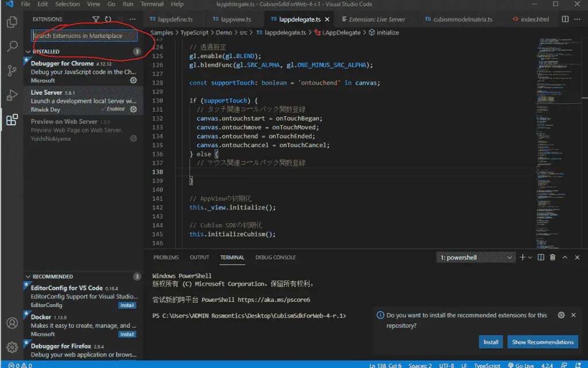
Task: Open Extensions panel more actions menu
Action: pyautogui.click(x=133, y=19)
